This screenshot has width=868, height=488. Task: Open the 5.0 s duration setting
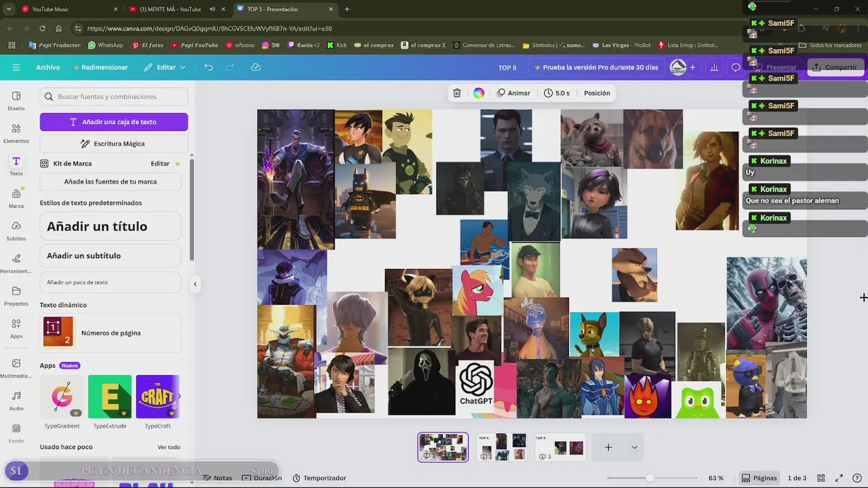point(557,93)
